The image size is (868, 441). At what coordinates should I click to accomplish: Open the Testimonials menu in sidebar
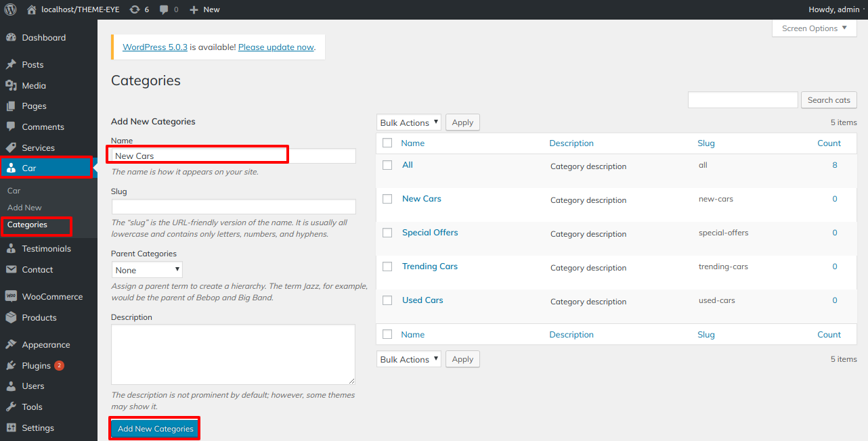click(x=46, y=249)
